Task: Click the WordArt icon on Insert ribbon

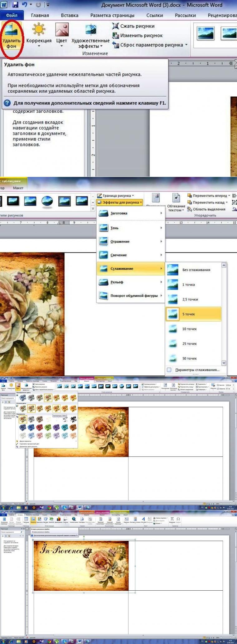Action: click(x=144, y=520)
